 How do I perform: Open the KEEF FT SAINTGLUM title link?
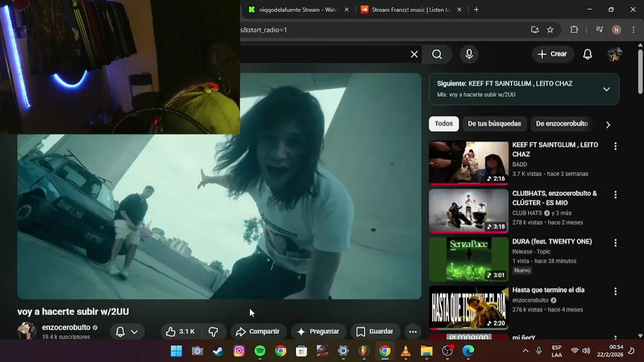pyautogui.click(x=555, y=149)
